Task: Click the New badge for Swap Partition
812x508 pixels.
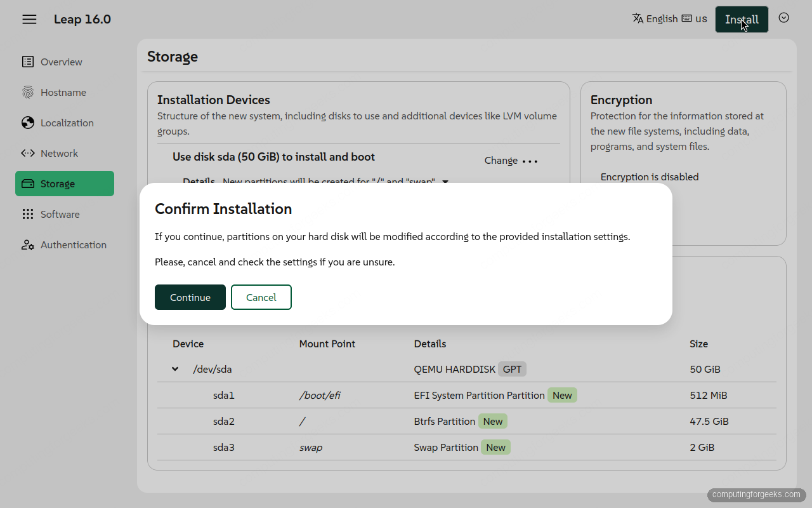Action: pyautogui.click(x=496, y=447)
